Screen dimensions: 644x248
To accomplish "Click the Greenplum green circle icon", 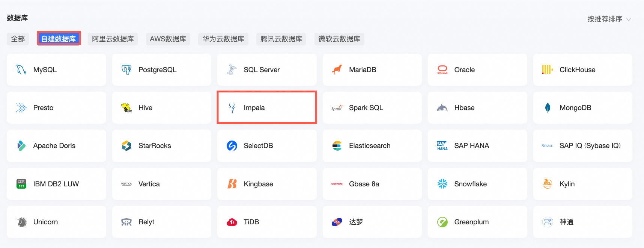I will pos(442,222).
